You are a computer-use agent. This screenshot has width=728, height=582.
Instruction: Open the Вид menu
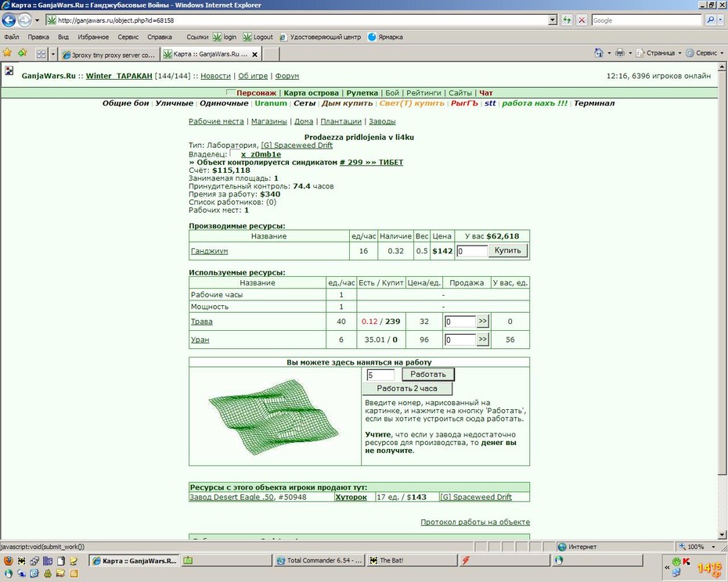pyautogui.click(x=63, y=37)
